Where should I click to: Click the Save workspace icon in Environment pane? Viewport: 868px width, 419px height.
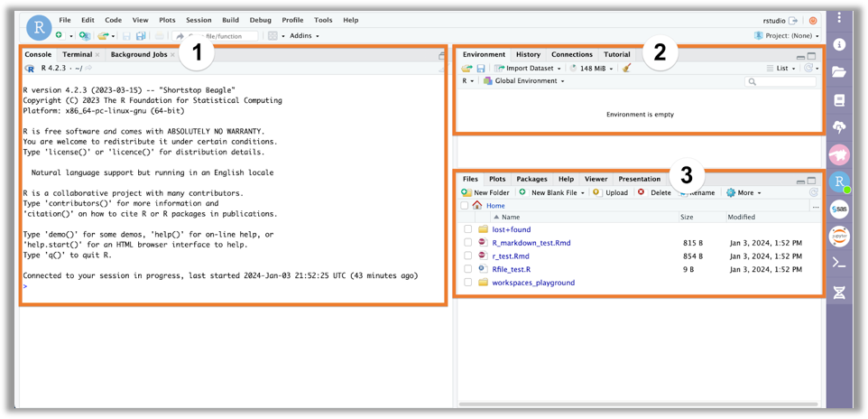(481, 68)
